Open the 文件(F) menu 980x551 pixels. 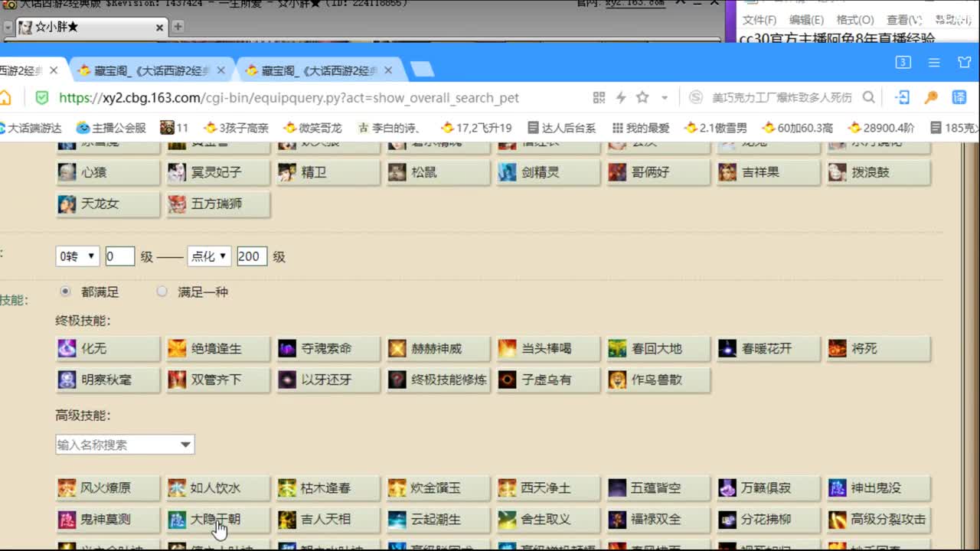(x=762, y=20)
